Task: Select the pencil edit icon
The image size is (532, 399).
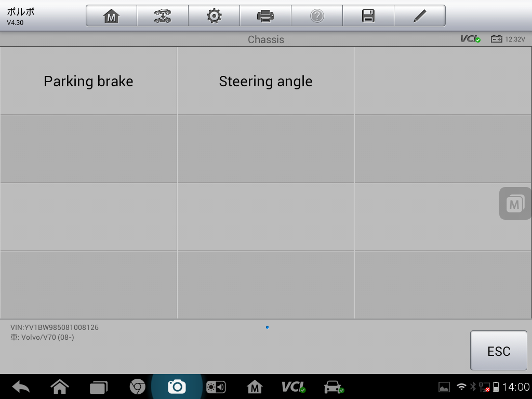Action: (420, 16)
